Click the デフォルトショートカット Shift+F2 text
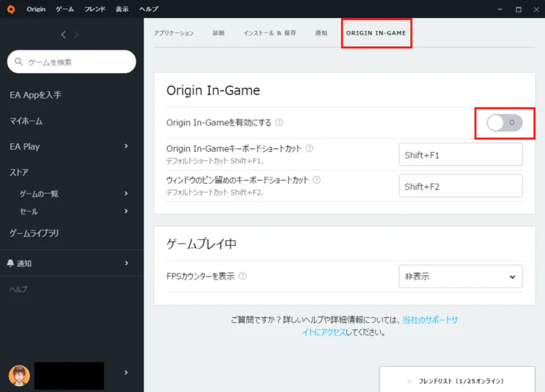 click(215, 192)
